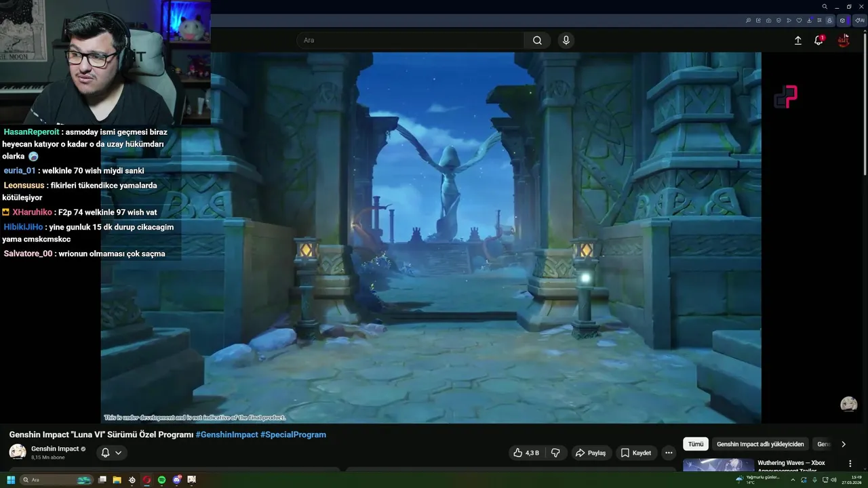Click the YouTube Ara search field
The image size is (868, 488).
410,40
